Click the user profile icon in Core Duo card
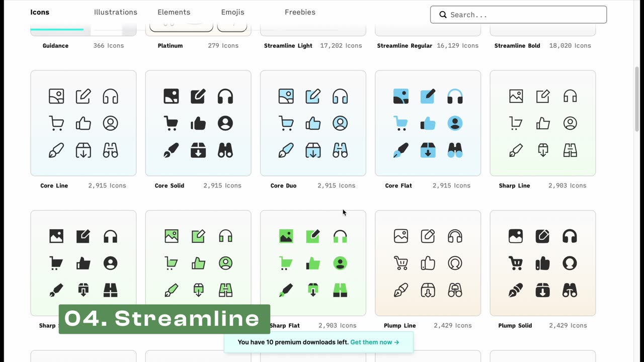 tap(340, 123)
